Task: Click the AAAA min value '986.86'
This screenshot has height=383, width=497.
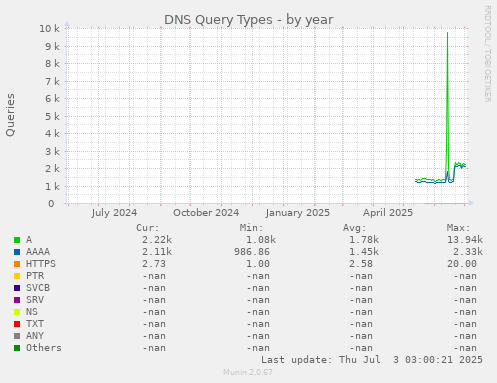Action: pos(252,252)
